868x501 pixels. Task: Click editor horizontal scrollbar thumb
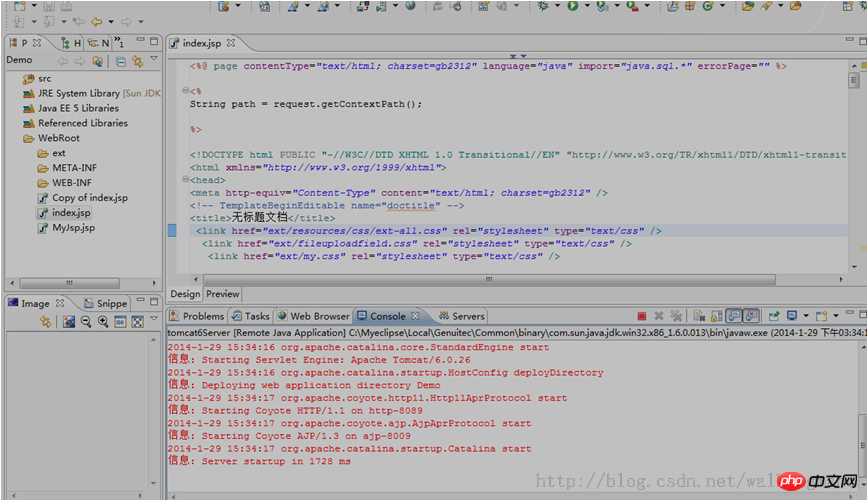(x=489, y=280)
